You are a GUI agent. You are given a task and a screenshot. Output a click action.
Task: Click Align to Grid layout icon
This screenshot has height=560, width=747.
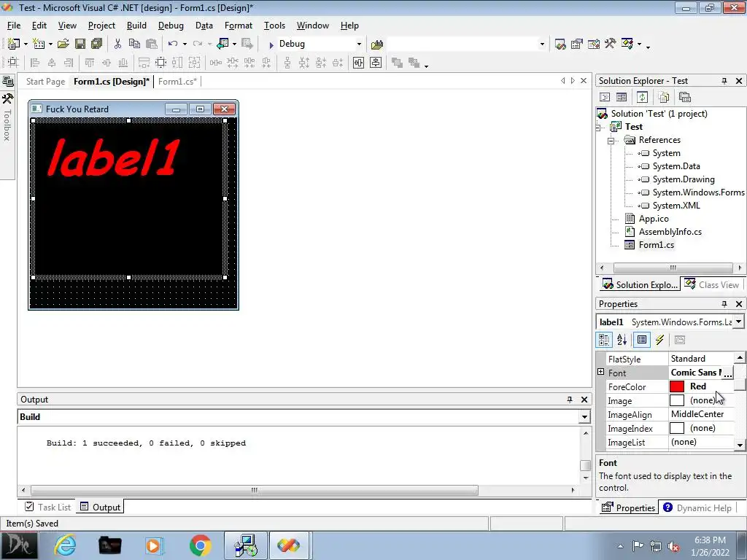(x=13, y=63)
